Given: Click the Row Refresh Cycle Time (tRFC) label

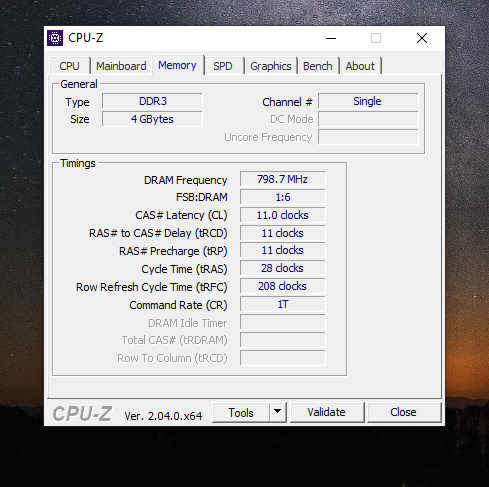Looking at the screenshot, I should pyautogui.click(x=152, y=287).
